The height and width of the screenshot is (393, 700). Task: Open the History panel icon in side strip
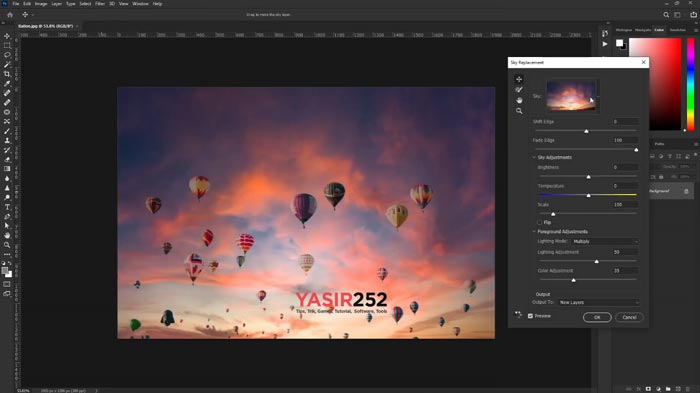(x=604, y=33)
